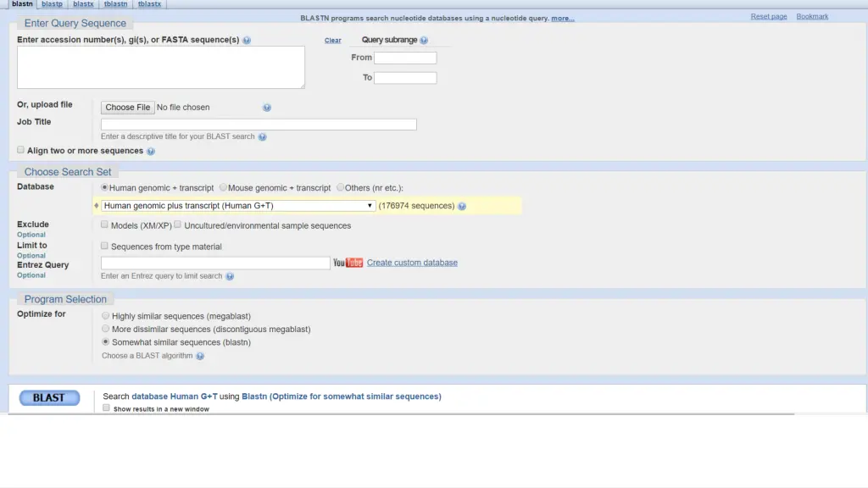Open help for Align two or more sequences
The width and height of the screenshot is (868, 488).
(x=151, y=151)
